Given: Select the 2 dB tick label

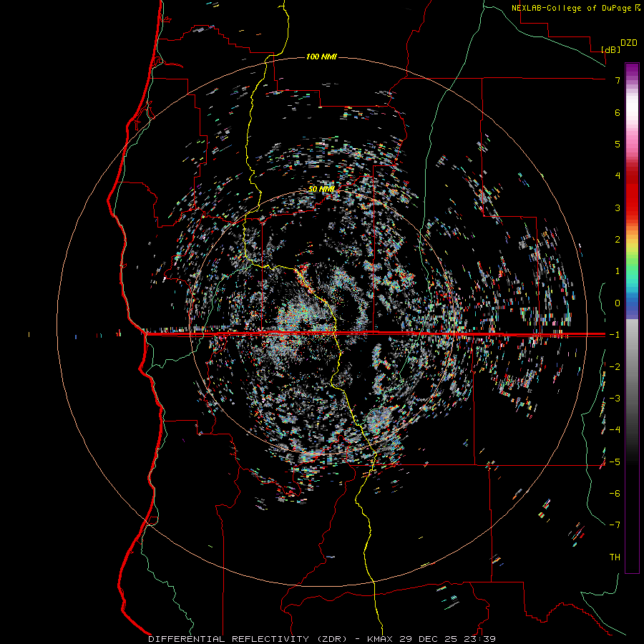Looking at the screenshot, I should pyautogui.click(x=618, y=240).
